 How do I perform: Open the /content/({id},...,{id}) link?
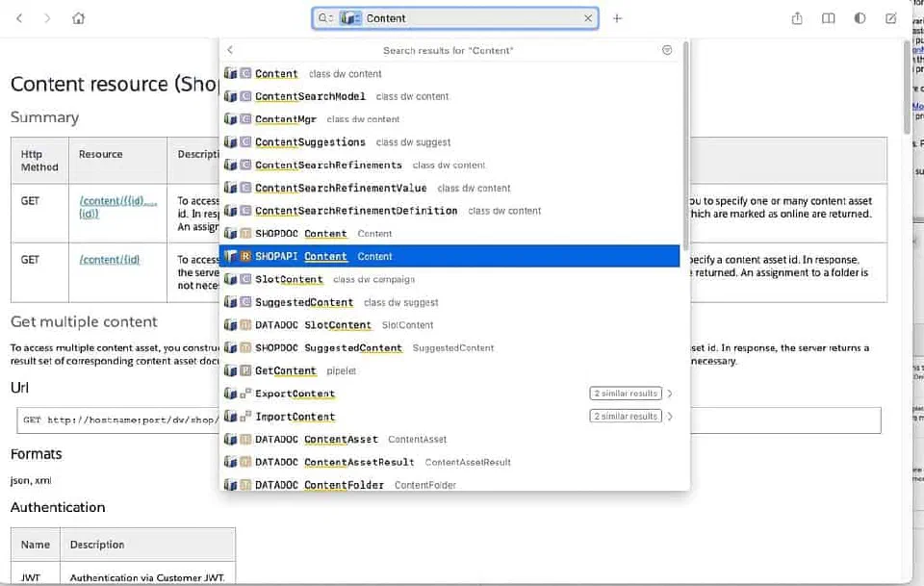[117, 207]
